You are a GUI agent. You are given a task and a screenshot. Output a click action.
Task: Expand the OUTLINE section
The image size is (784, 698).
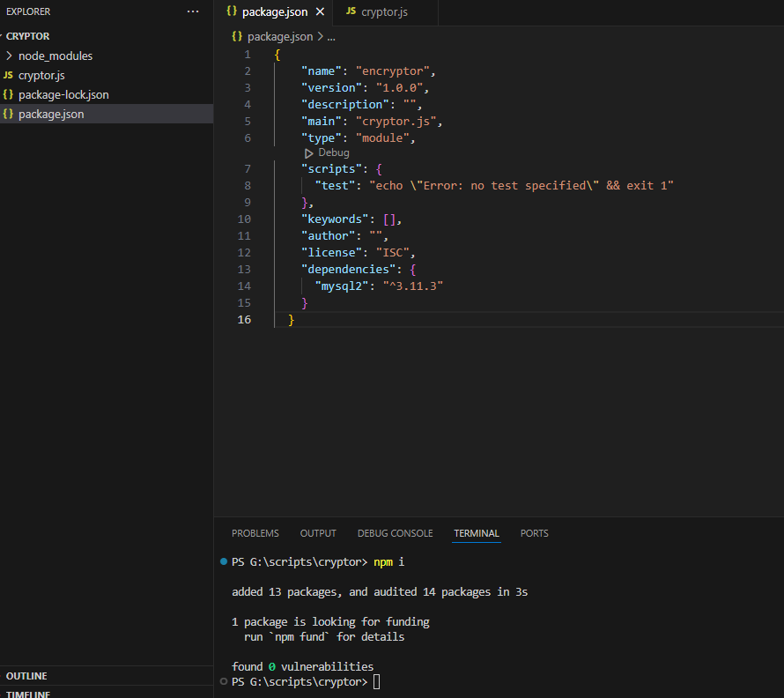(x=26, y=676)
